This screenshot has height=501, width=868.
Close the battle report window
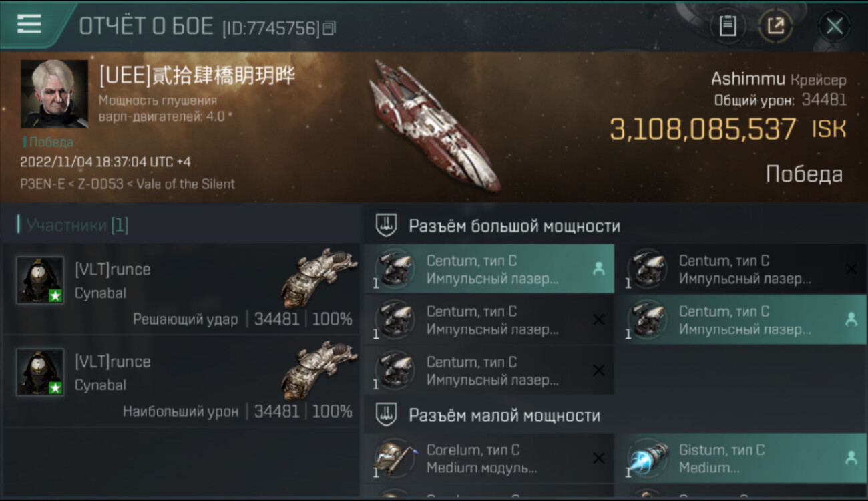click(834, 26)
